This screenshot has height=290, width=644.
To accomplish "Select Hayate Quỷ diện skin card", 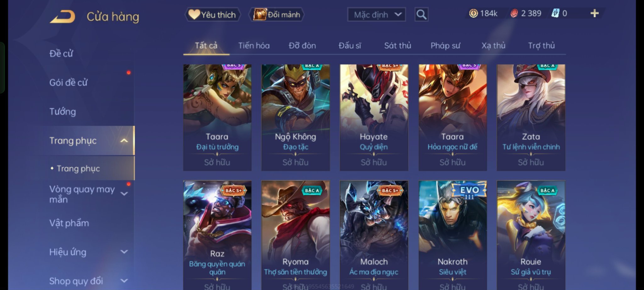I will pyautogui.click(x=374, y=117).
